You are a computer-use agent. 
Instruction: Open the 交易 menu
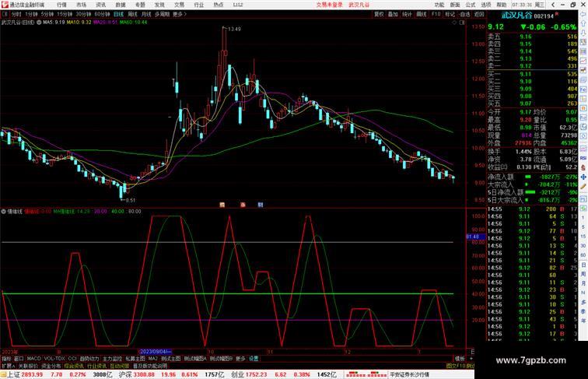click(x=179, y=5)
